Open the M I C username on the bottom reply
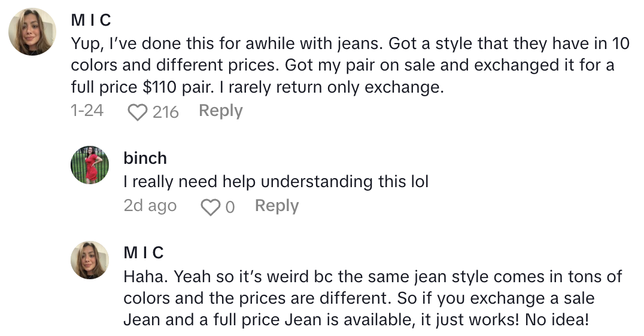The height and width of the screenshot is (336, 644). 144,253
